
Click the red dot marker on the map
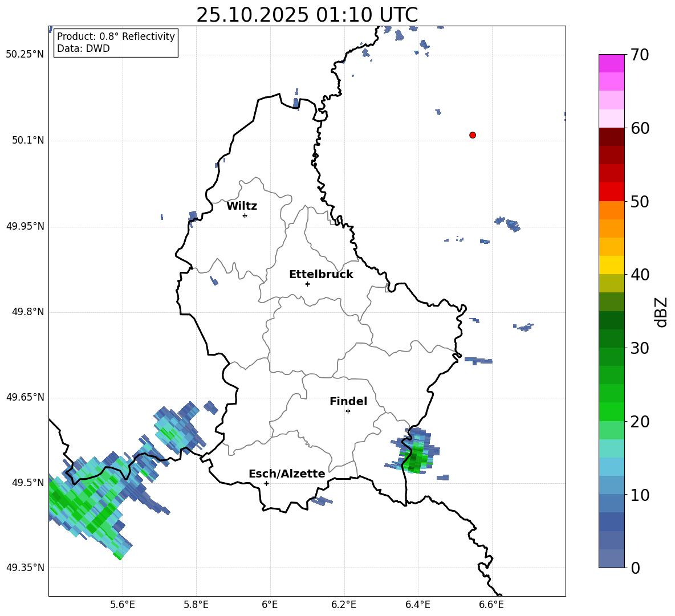point(473,135)
